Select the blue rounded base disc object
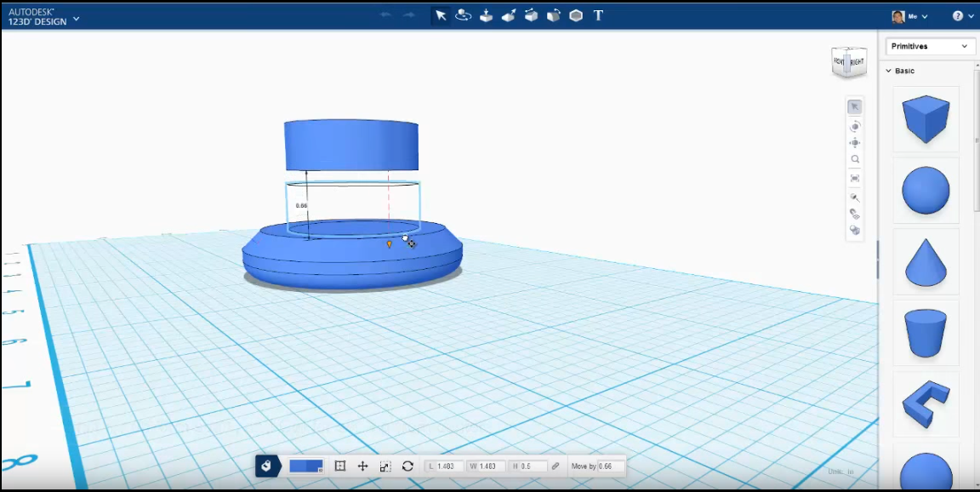 pyautogui.click(x=352, y=256)
